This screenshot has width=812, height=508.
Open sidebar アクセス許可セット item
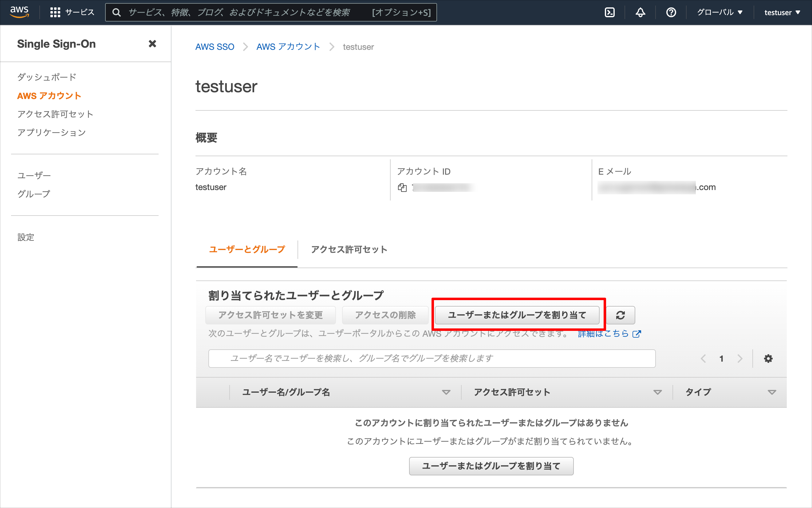tap(55, 114)
